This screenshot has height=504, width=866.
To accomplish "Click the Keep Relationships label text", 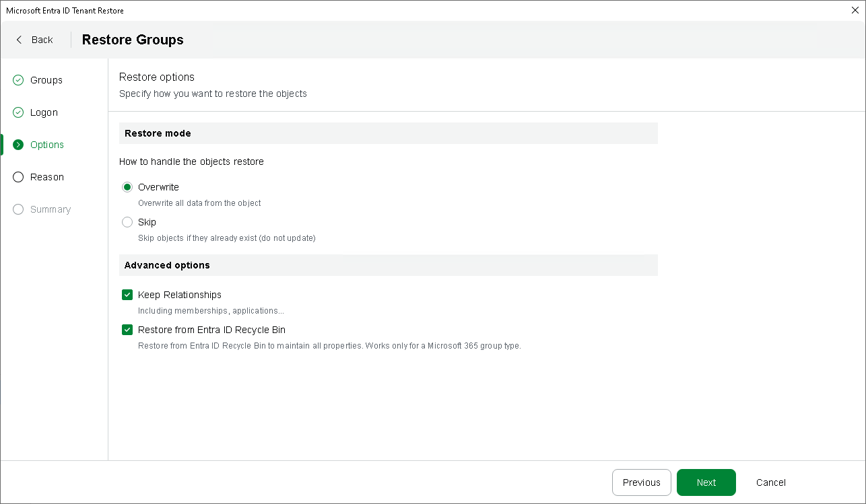I will [x=179, y=295].
